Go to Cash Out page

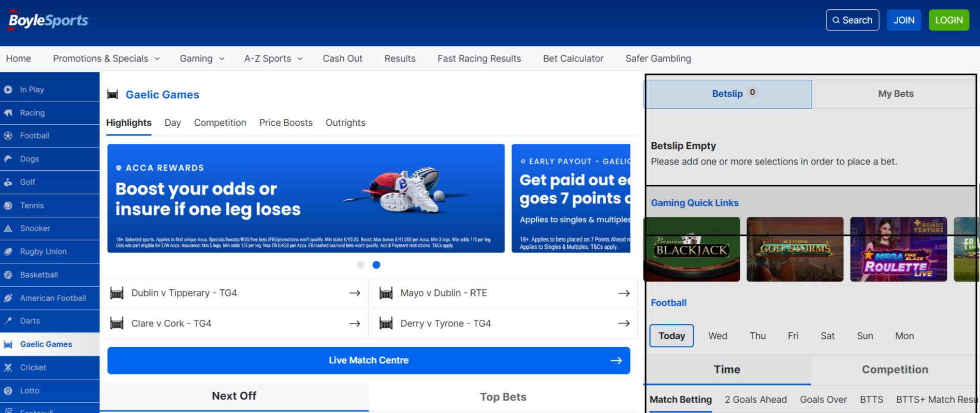coord(342,58)
